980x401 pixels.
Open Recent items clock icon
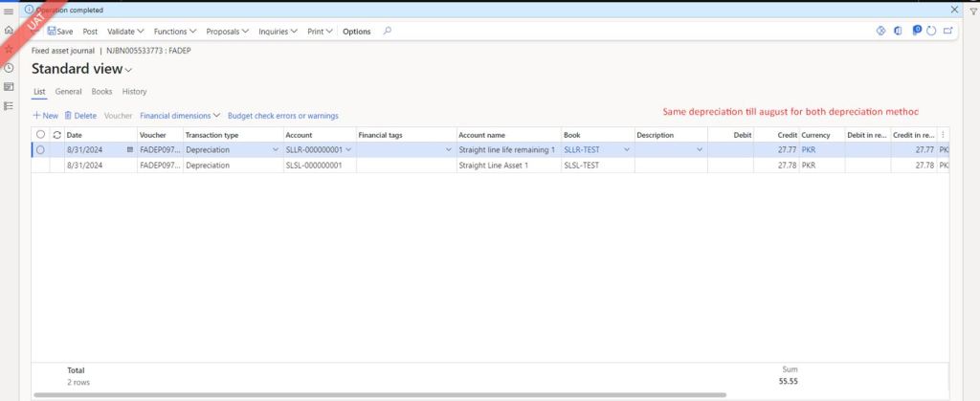coord(9,67)
